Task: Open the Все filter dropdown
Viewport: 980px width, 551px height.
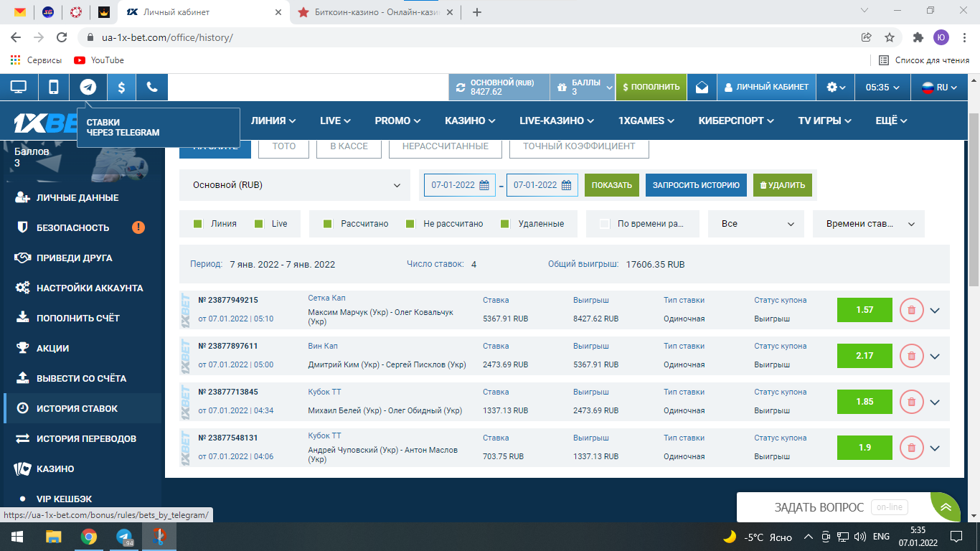Action: click(x=755, y=224)
